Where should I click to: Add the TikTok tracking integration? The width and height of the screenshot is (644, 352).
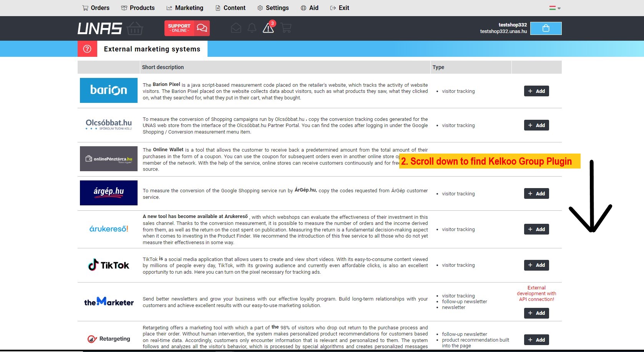536,265
